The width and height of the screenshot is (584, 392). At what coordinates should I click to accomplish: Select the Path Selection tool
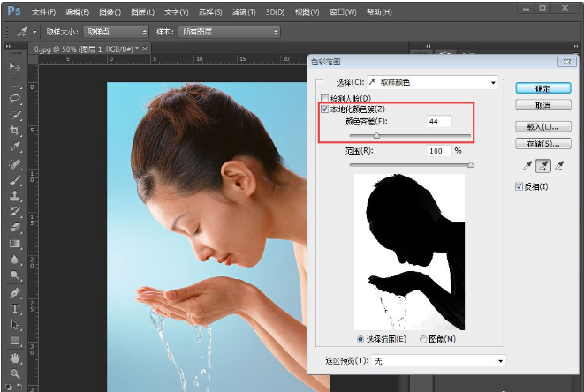[x=15, y=325]
